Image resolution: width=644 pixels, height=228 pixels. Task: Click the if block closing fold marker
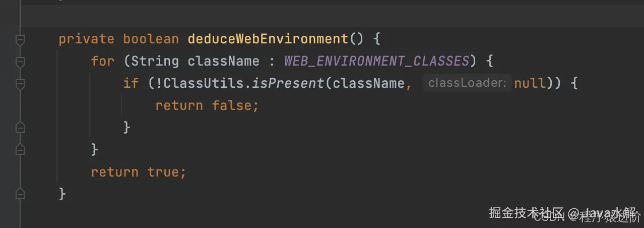coord(20,127)
